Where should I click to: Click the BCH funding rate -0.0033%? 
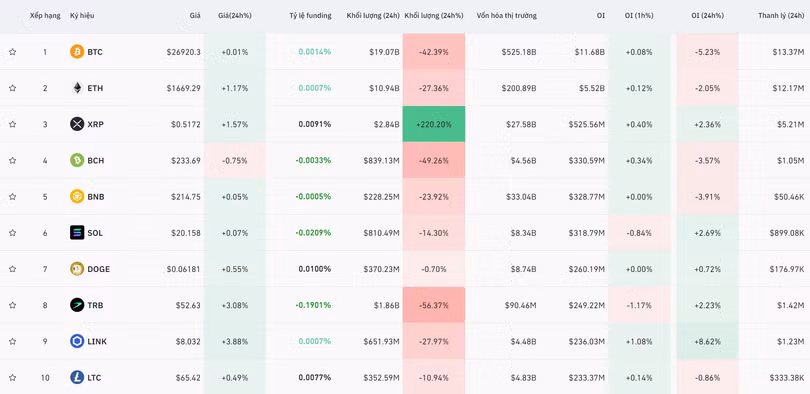coord(313,160)
